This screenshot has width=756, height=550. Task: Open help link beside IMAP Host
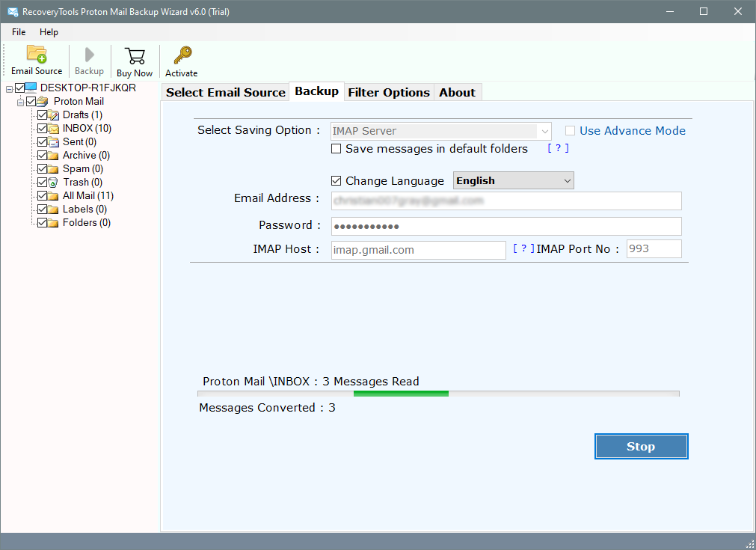tap(523, 248)
